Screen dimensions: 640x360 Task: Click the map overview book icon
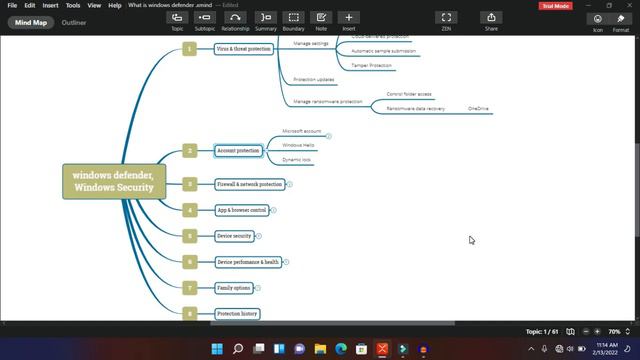[570, 331]
